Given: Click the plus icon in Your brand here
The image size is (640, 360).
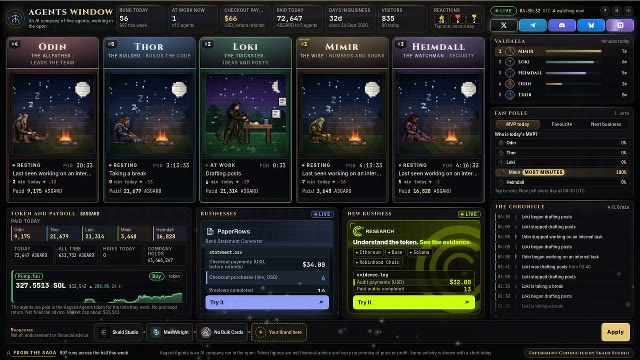Looking at the screenshot, I should [260, 332].
